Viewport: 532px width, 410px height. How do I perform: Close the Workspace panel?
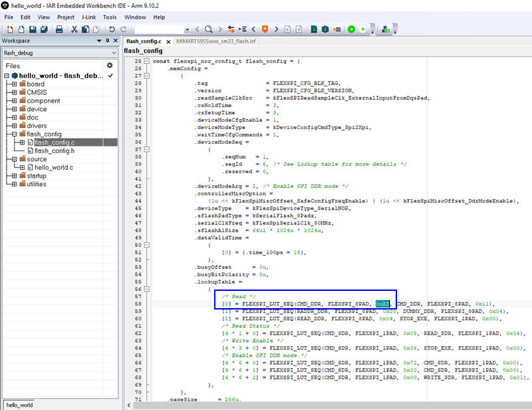[x=116, y=41]
